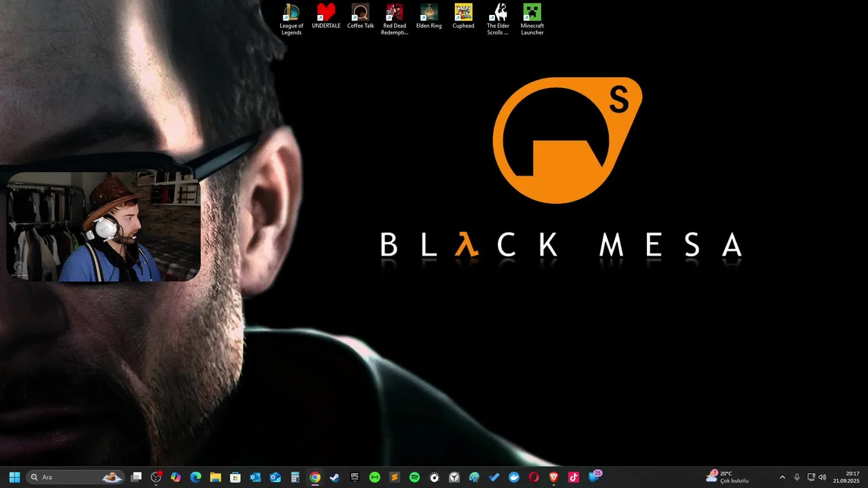868x488 pixels.
Task: Open Steam from the taskbar
Action: pyautogui.click(x=335, y=477)
